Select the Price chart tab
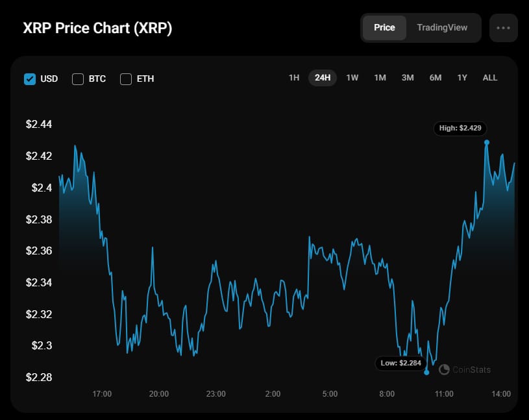The image size is (529, 420). point(384,28)
